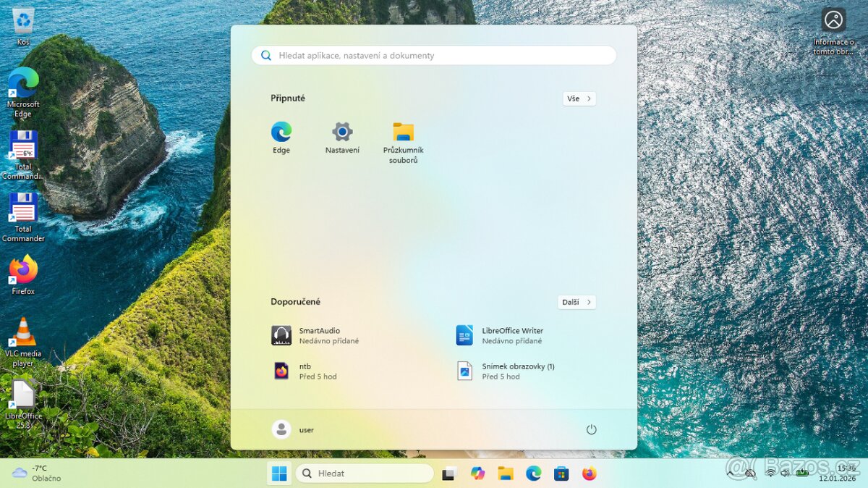The image size is (868, 488).
Task: Open Total Commander from the desktop
Action: pos(22,214)
